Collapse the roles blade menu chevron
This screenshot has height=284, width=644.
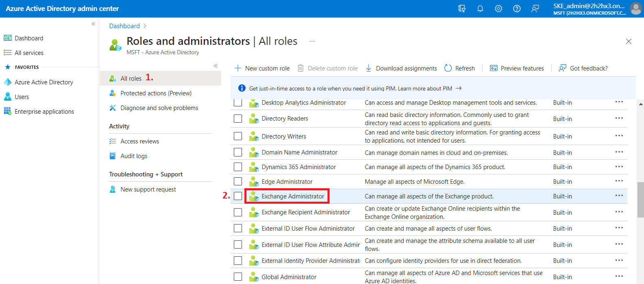point(215,66)
